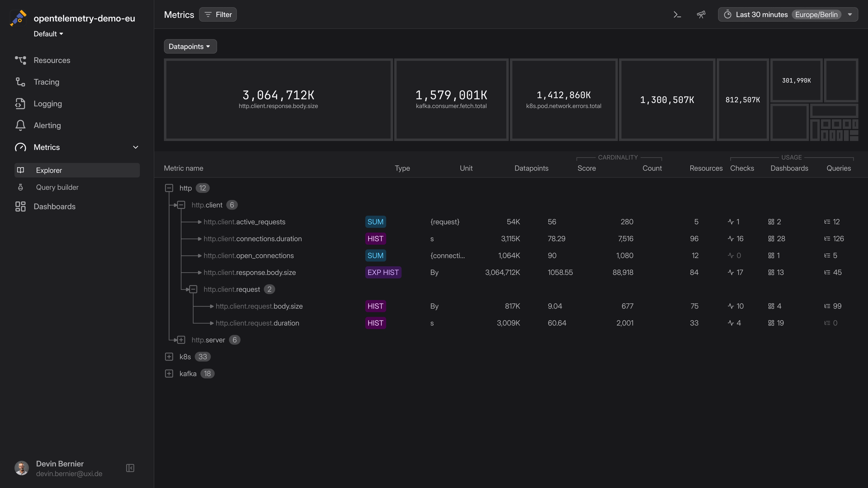Collapse sidebar using panel icon

pos(130,468)
